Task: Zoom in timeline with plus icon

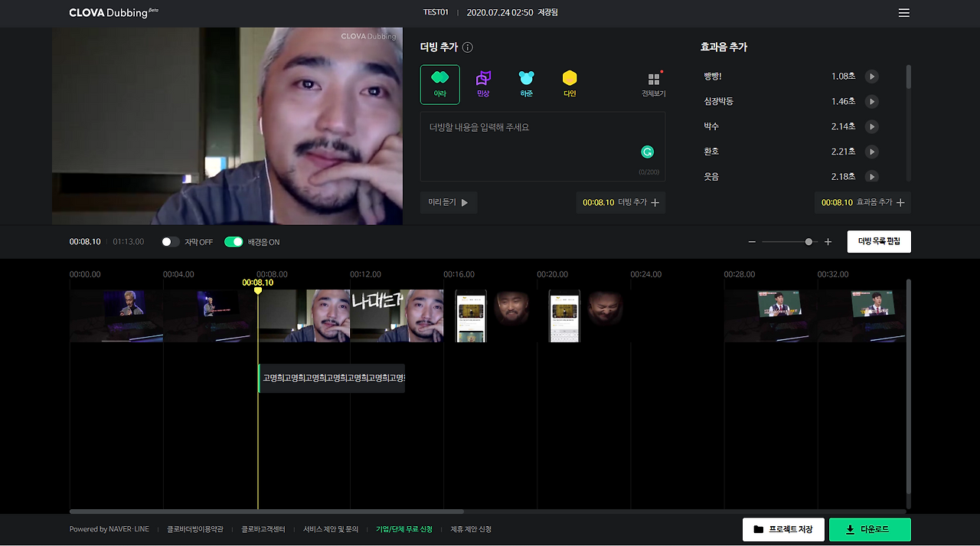Action: [828, 242]
